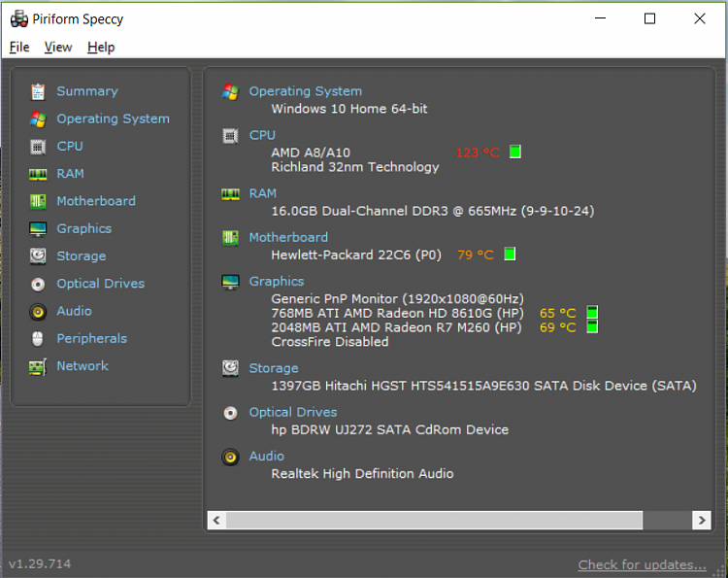Click the horizontal scrollbar left arrow
Image resolution: width=728 pixels, height=578 pixels.
(216, 520)
